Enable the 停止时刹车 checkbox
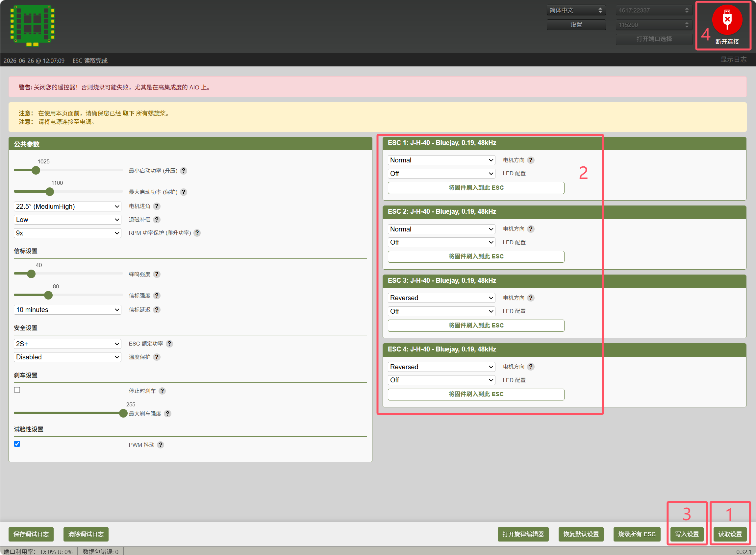The width and height of the screenshot is (756, 555). click(17, 390)
